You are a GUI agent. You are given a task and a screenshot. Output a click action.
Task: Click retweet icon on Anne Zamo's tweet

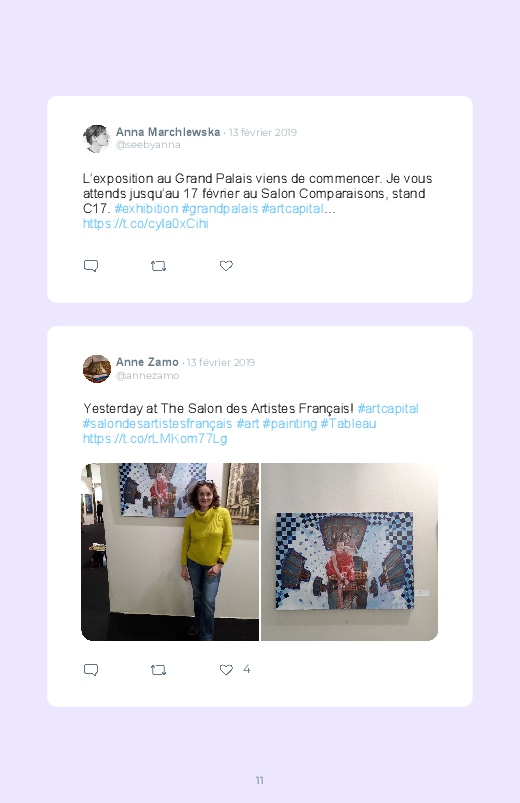[158, 670]
